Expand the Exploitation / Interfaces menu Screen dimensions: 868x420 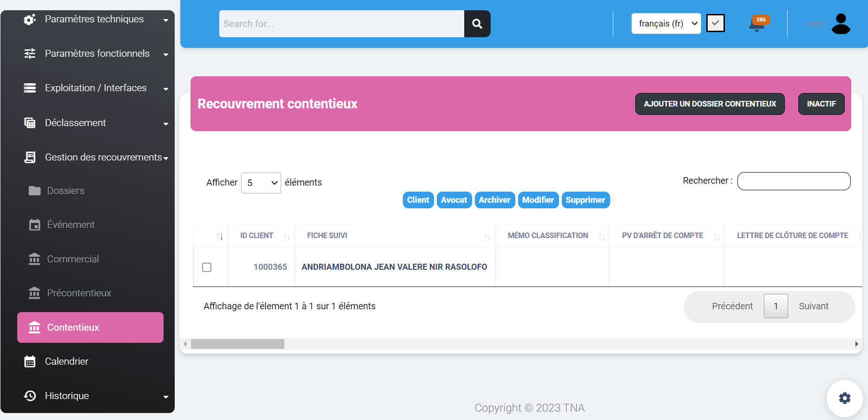[95, 88]
